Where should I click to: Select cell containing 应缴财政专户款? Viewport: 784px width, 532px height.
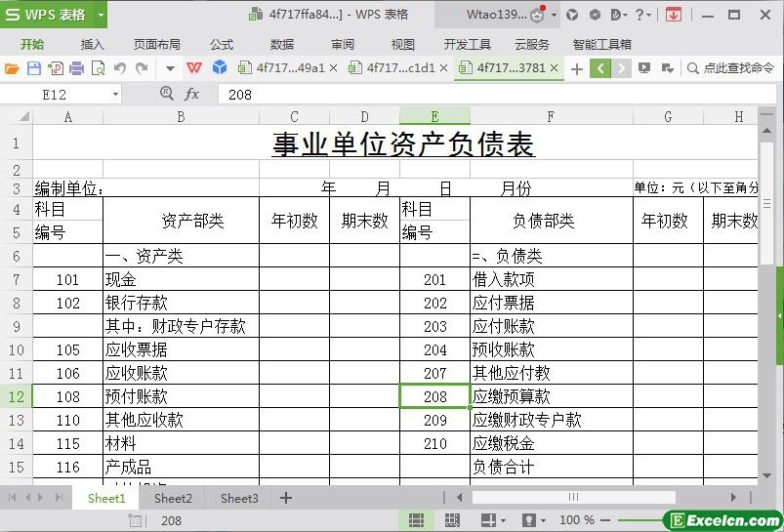(551, 420)
